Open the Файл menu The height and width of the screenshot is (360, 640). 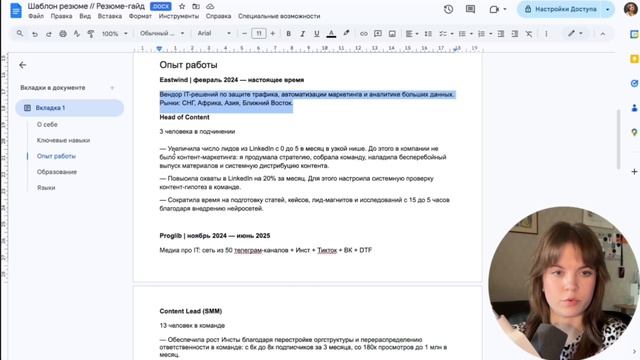[x=36, y=16]
